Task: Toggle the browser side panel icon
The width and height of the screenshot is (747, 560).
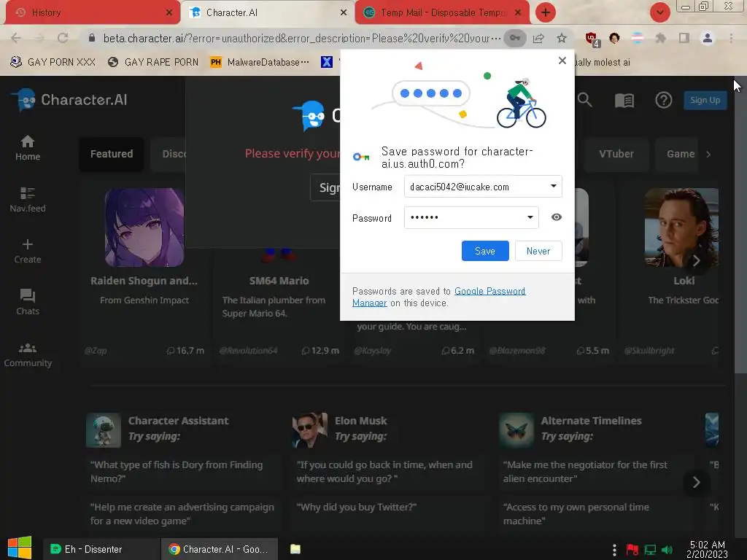Action: 684,38
